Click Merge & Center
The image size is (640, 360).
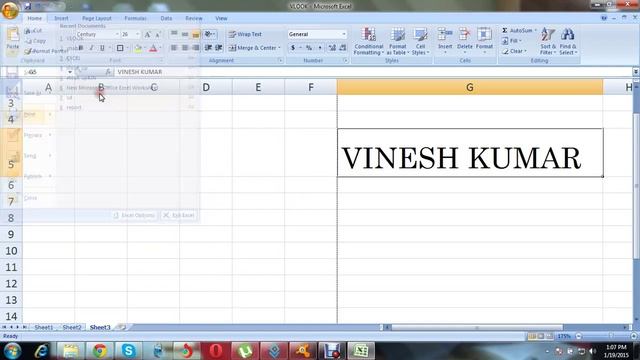pyautogui.click(x=252, y=48)
